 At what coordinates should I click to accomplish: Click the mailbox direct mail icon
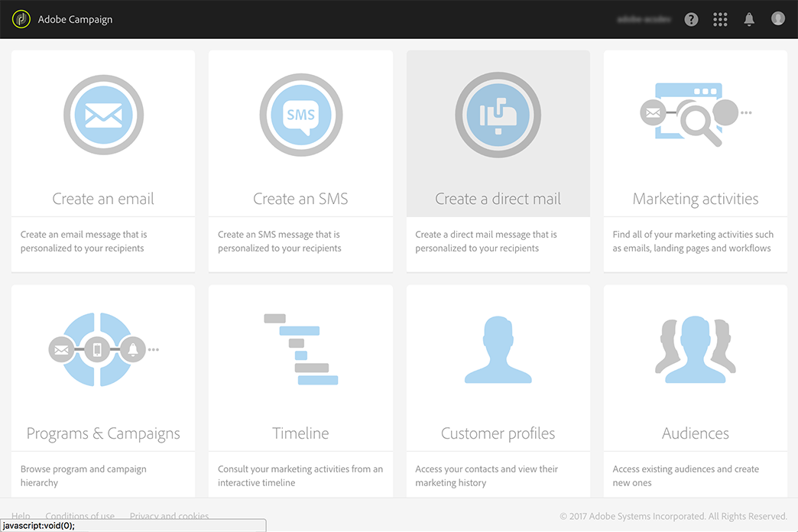[x=498, y=115]
